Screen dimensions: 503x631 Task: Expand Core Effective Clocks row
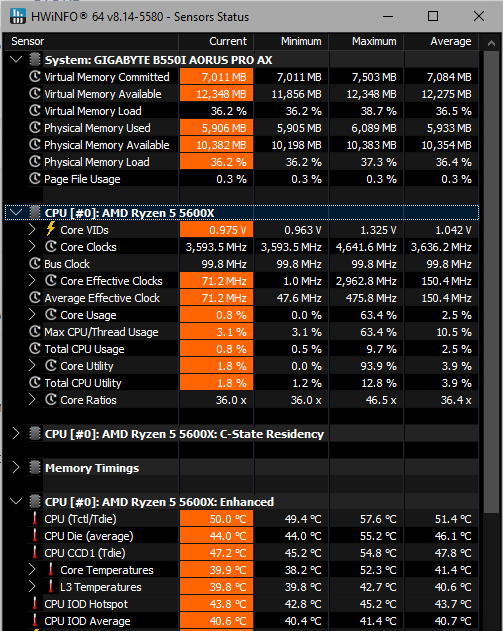(x=32, y=280)
